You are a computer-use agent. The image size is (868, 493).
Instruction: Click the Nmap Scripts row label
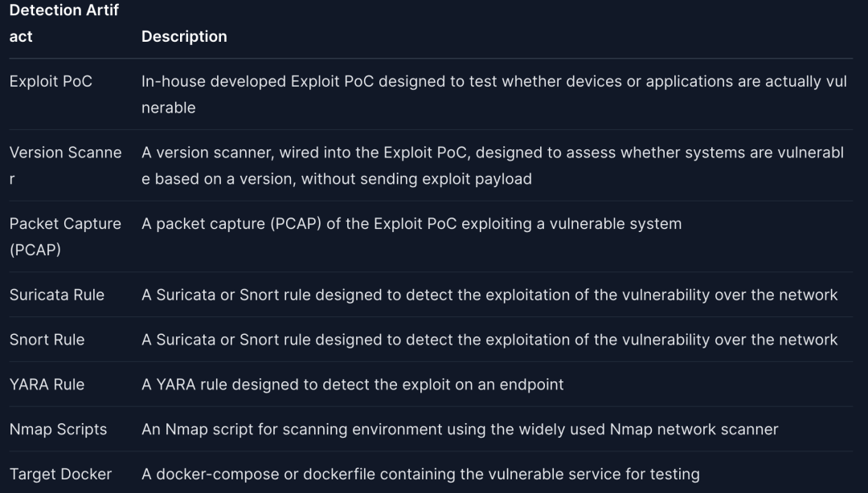pos(58,430)
